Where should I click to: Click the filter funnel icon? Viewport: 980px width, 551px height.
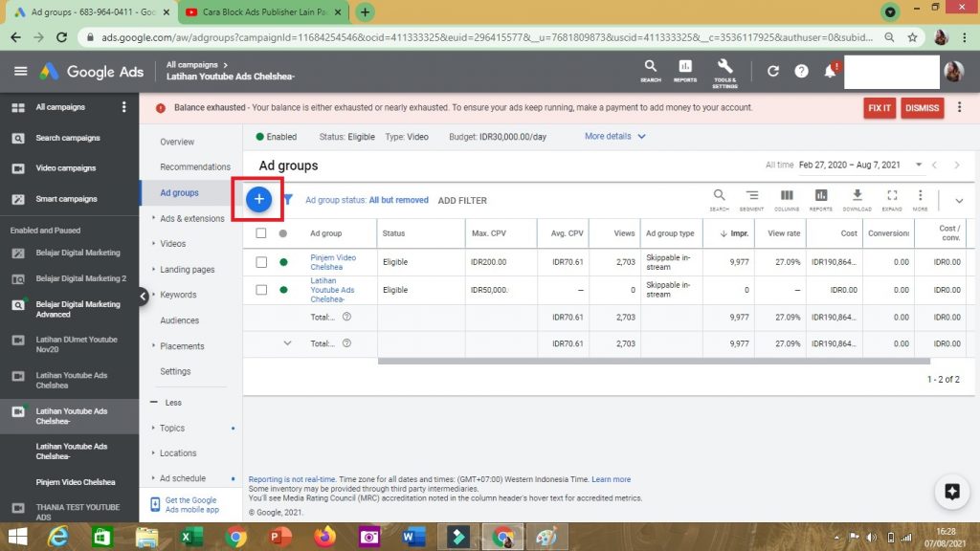click(x=287, y=200)
